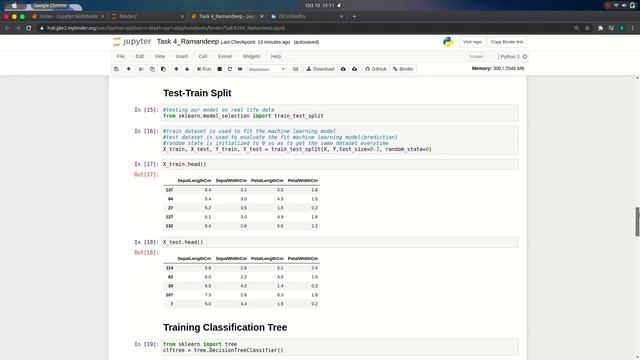Viewport: 640px width, 360px height.
Task: Click the browser address bar
Action: pyautogui.click(x=302, y=28)
